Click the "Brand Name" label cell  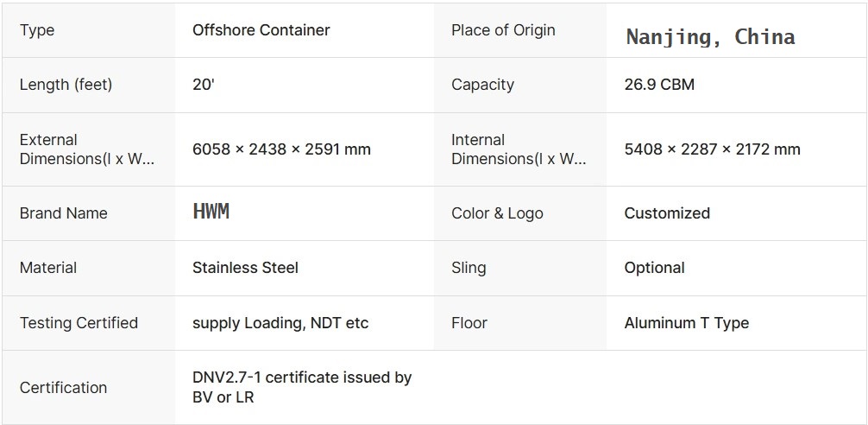(x=64, y=213)
